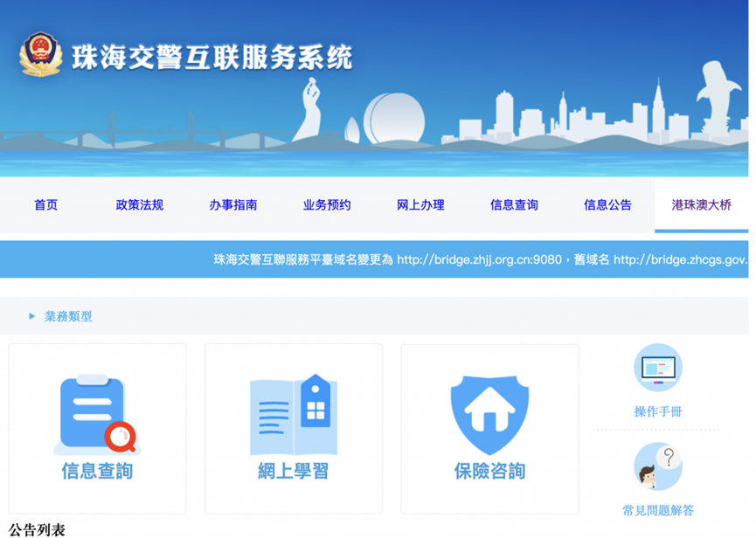The width and height of the screenshot is (756, 538).
Task: Click the 保險咨詢 card label
Action: pos(489,471)
